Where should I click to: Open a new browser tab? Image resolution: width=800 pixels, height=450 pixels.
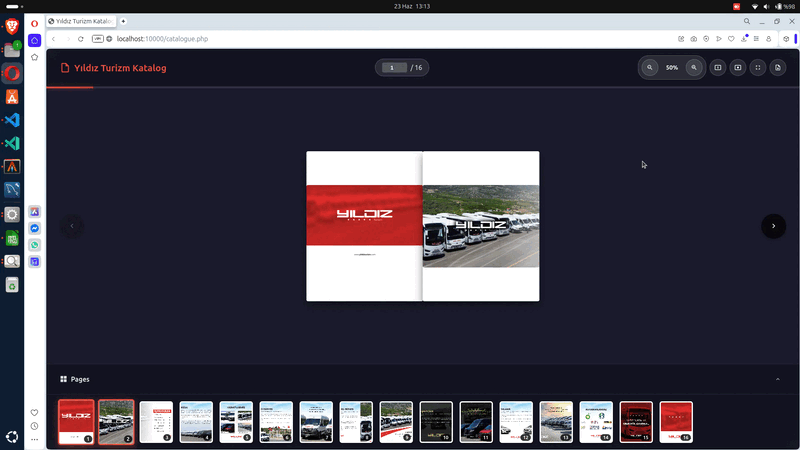123,20
